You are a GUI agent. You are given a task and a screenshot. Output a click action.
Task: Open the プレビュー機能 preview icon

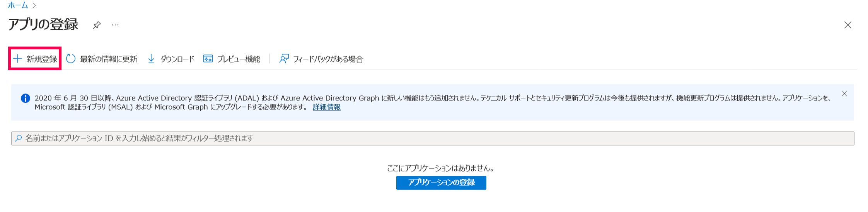[x=208, y=59]
